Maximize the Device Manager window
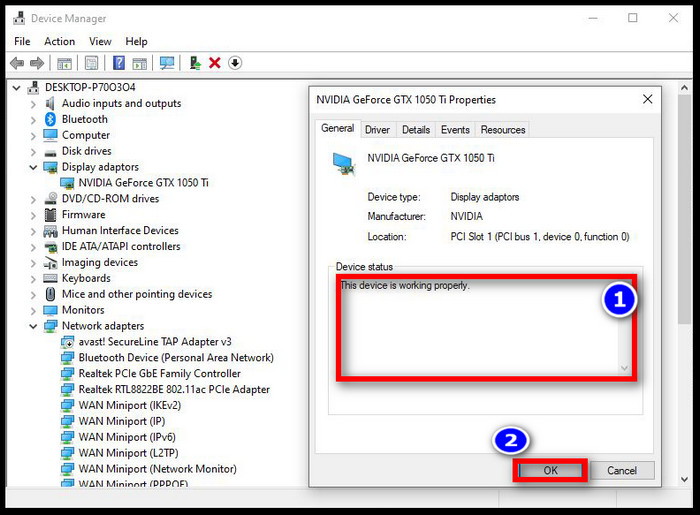This screenshot has height=515, width=700. point(633,18)
